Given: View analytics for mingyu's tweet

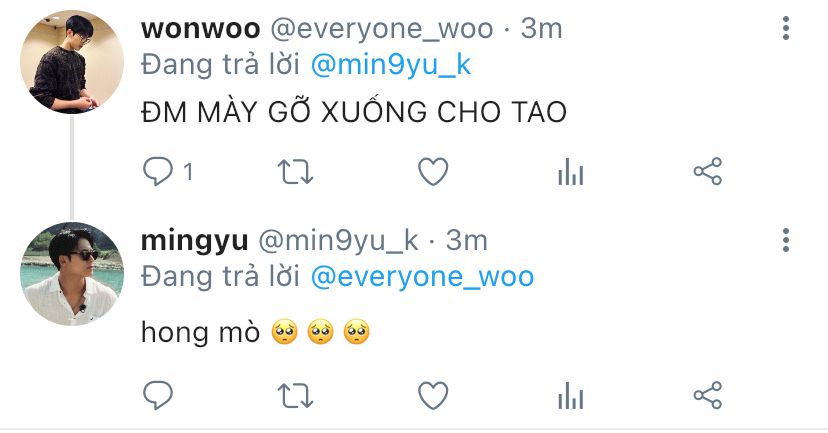Looking at the screenshot, I should [570, 396].
